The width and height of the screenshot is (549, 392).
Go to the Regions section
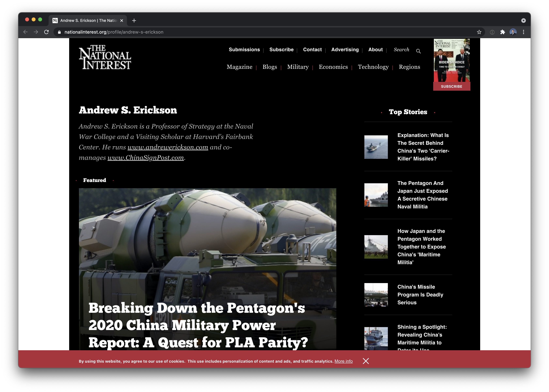pos(409,67)
